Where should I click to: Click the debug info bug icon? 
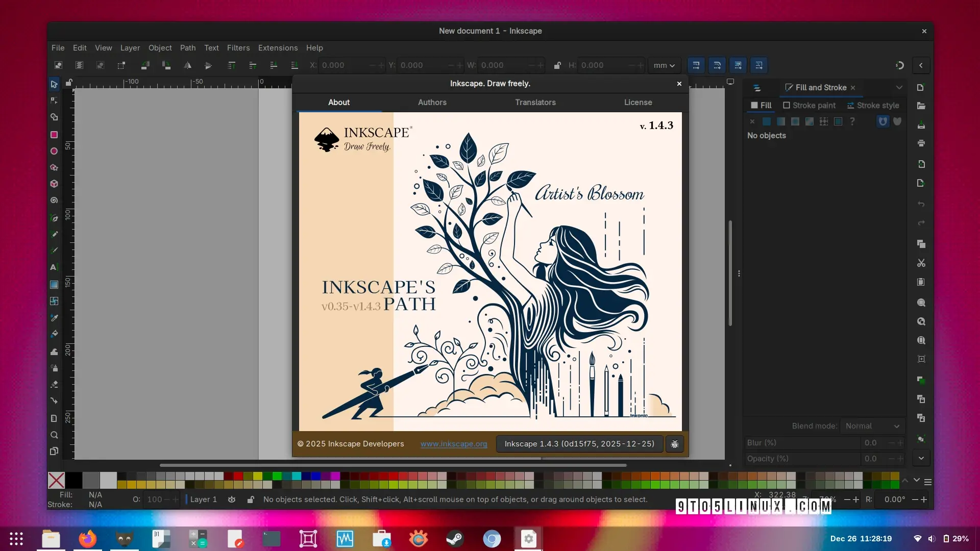coord(674,444)
